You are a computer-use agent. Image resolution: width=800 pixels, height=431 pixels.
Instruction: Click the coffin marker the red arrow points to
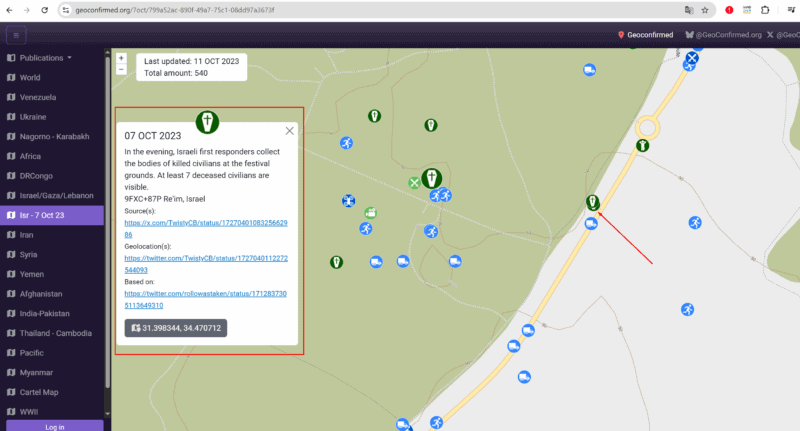point(593,203)
